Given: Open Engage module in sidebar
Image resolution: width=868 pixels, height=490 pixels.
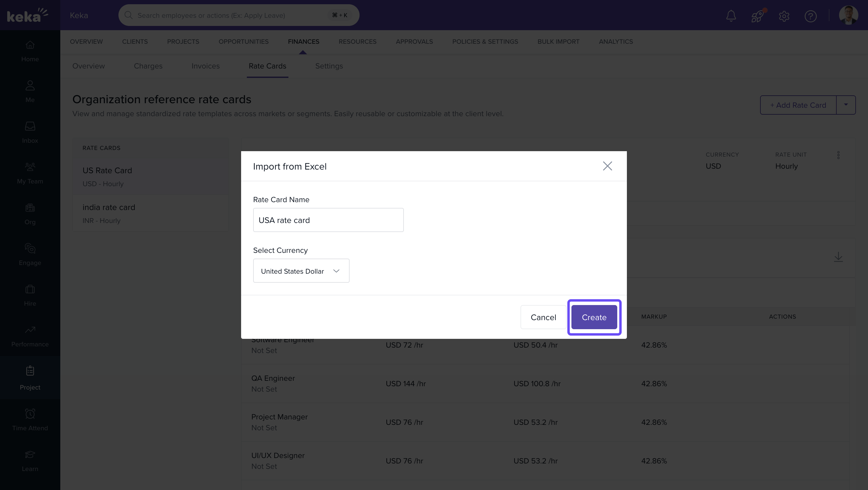Looking at the screenshot, I should (30, 254).
